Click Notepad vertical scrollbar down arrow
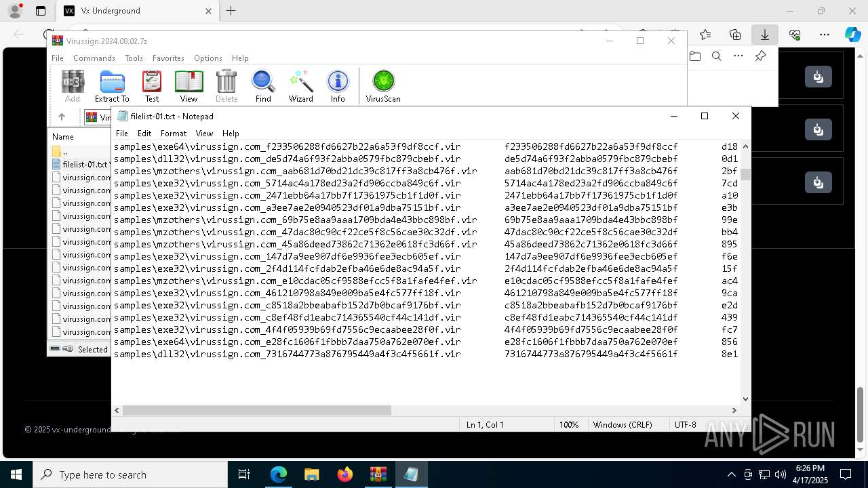 (745, 399)
